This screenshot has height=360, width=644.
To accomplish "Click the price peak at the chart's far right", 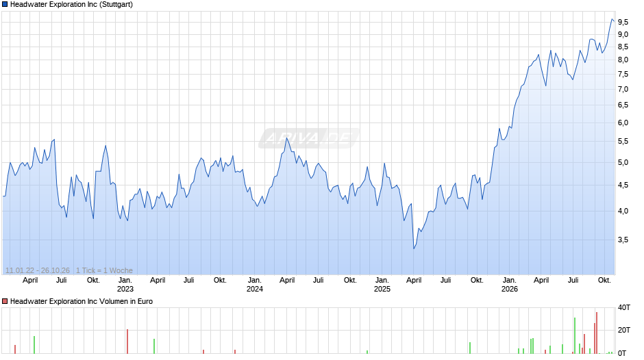I will (x=612, y=19).
